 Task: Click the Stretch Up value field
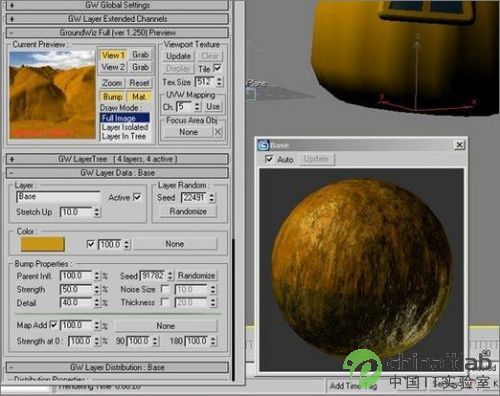point(76,212)
